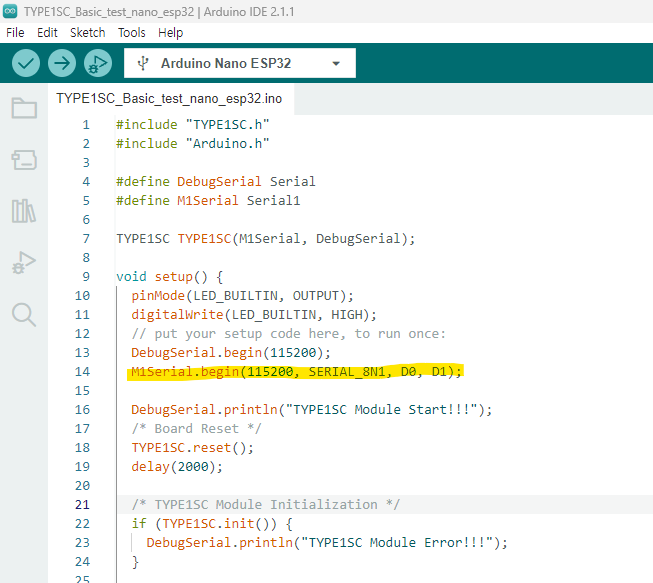This screenshot has width=653, height=583.
Task: Click line number 14 in the gutter
Action: [82, 371]
